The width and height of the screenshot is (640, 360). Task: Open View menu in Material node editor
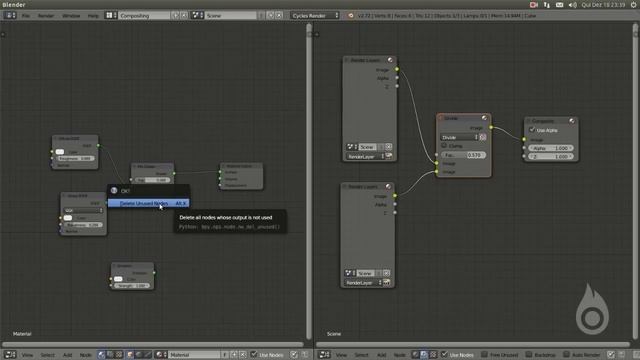tap(27, 355)
